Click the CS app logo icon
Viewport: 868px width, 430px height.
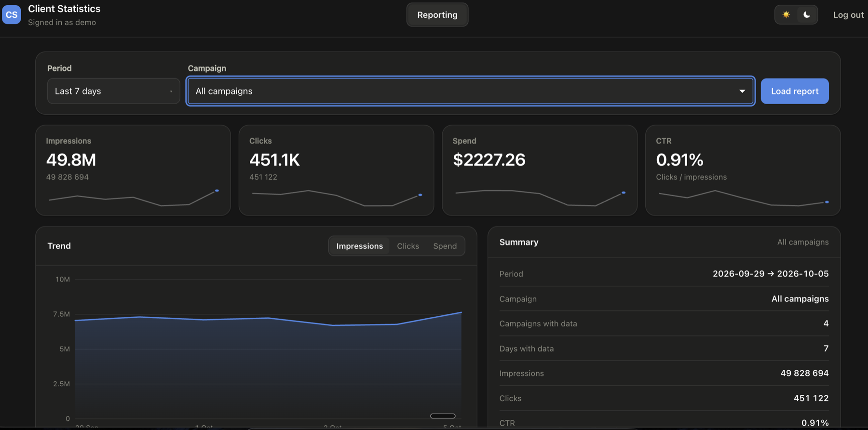click(x=12, y=14)
